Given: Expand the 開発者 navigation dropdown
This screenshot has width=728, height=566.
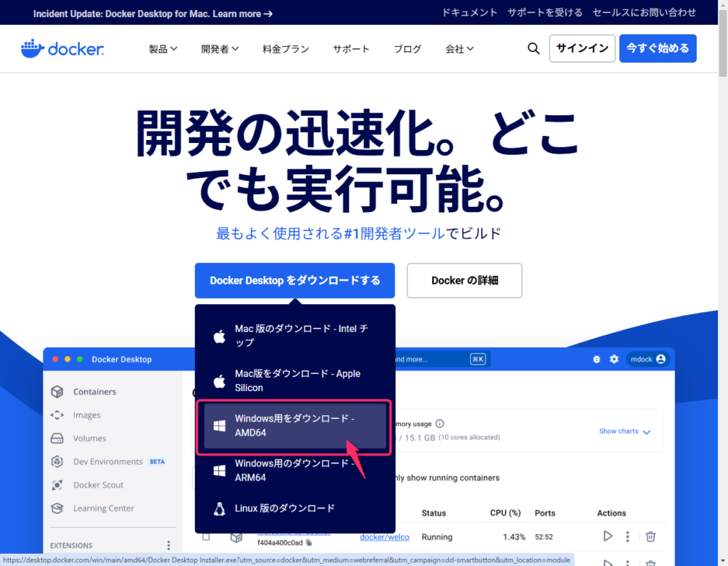Looking at the screenshot, I should coord(220,49).
